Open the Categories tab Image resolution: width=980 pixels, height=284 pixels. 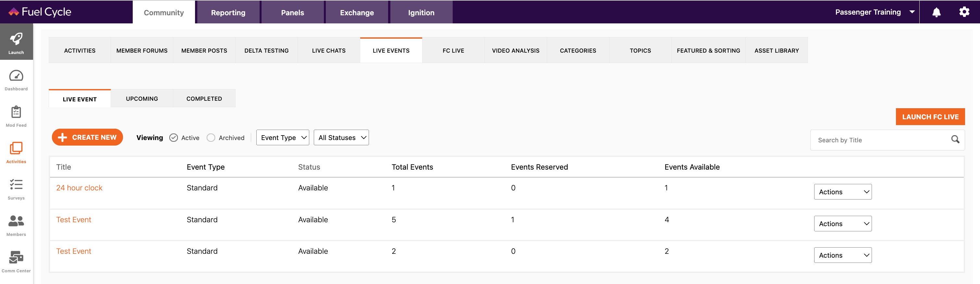pyautogui.click(x=578, y=51)
